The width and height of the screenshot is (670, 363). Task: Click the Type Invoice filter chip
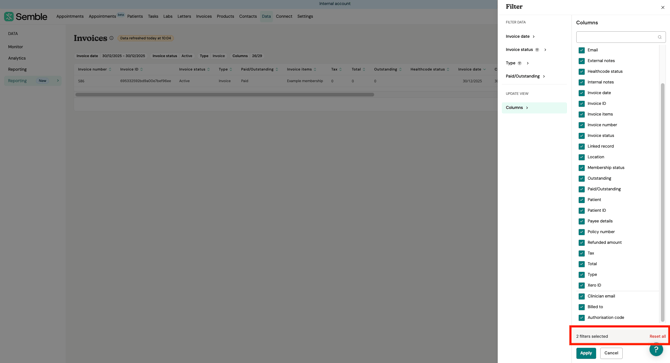coord(212,56)
